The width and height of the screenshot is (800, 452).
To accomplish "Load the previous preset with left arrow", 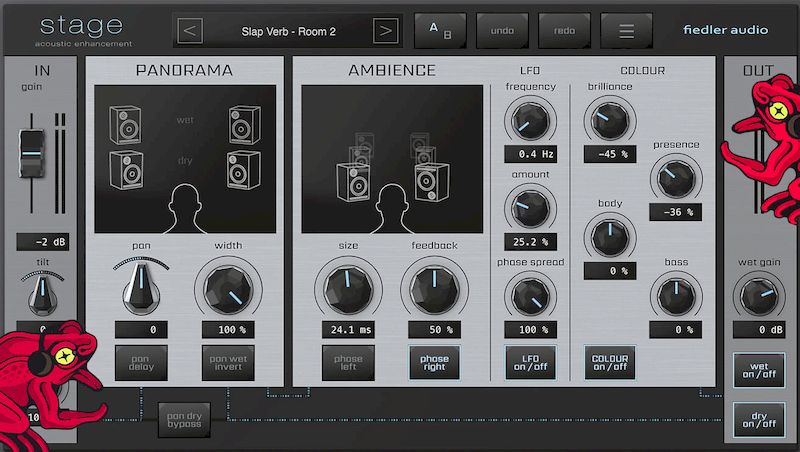I will click(190, 31).
